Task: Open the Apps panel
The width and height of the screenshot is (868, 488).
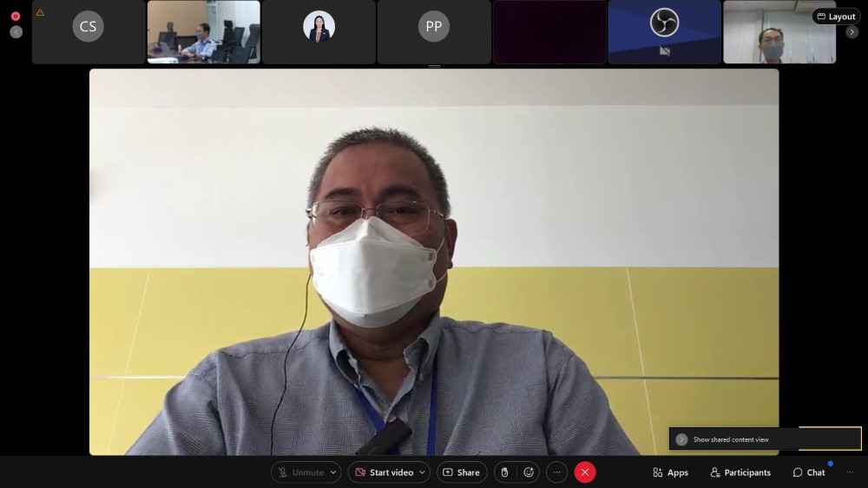Action: coord(670,472)
